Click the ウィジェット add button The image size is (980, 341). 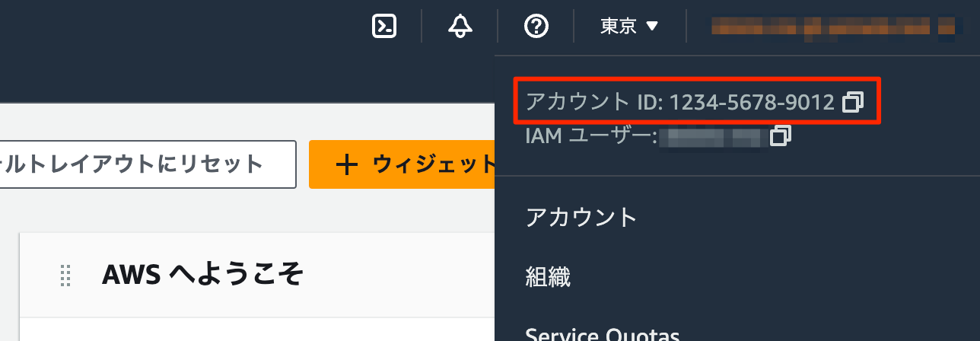(x=402, y=164)
